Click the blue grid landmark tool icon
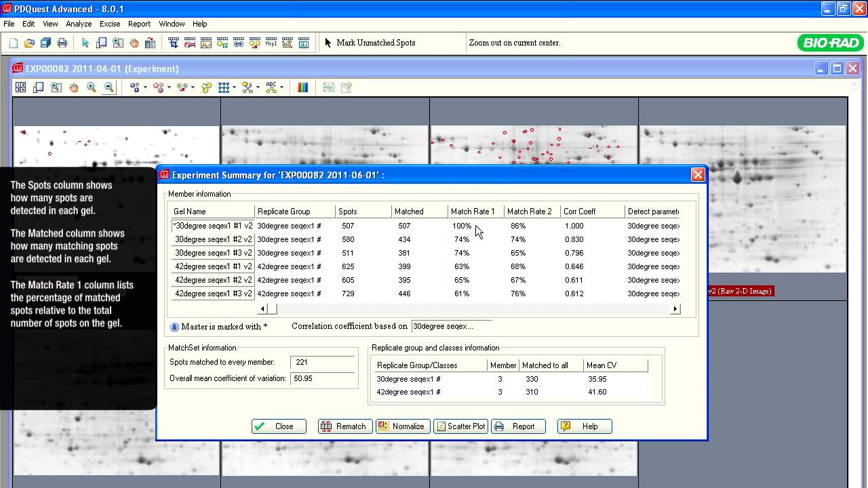Screen dimensions: 868x488 point(224,87)
